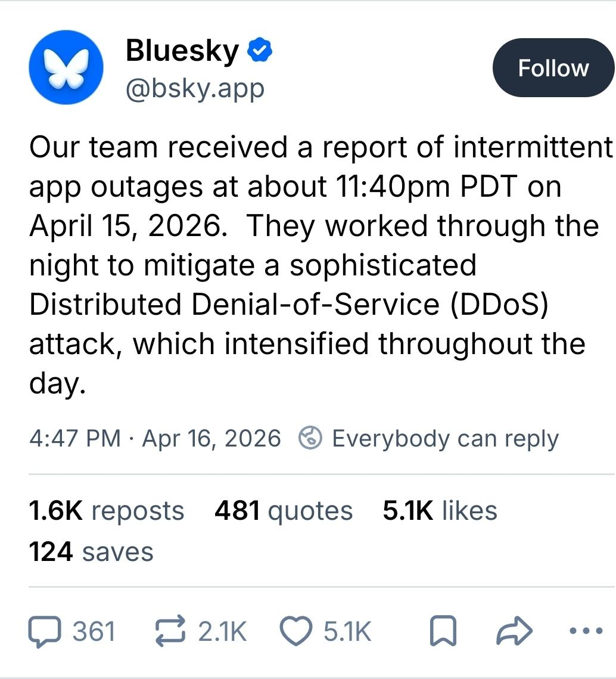The height and width of the screenshot is (679, 616).
Task: Share the post via arrow icon
Action: 514,632
